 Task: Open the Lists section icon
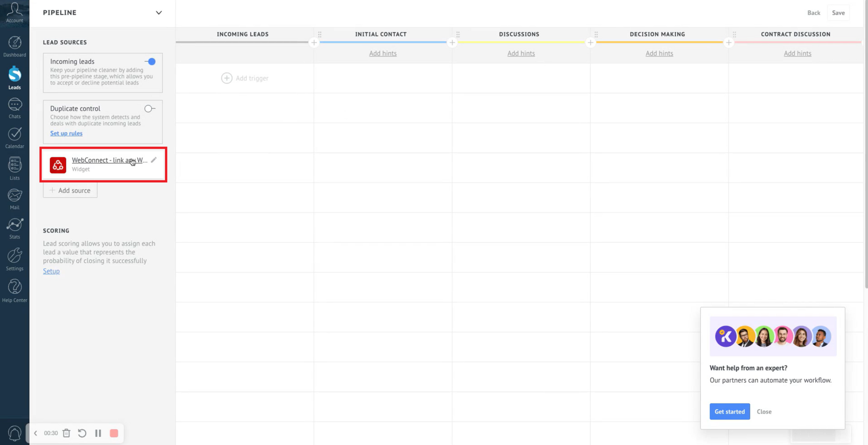[15, 168]
